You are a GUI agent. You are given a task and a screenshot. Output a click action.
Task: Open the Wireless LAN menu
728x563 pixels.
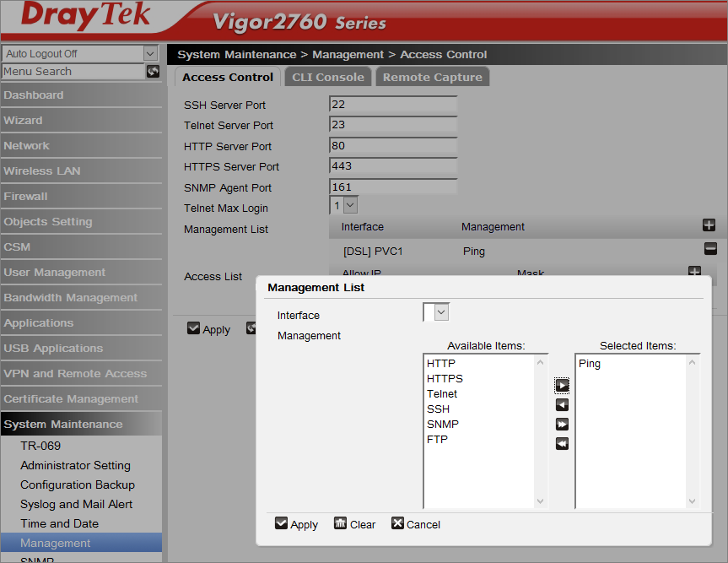(x=81, y=171)
